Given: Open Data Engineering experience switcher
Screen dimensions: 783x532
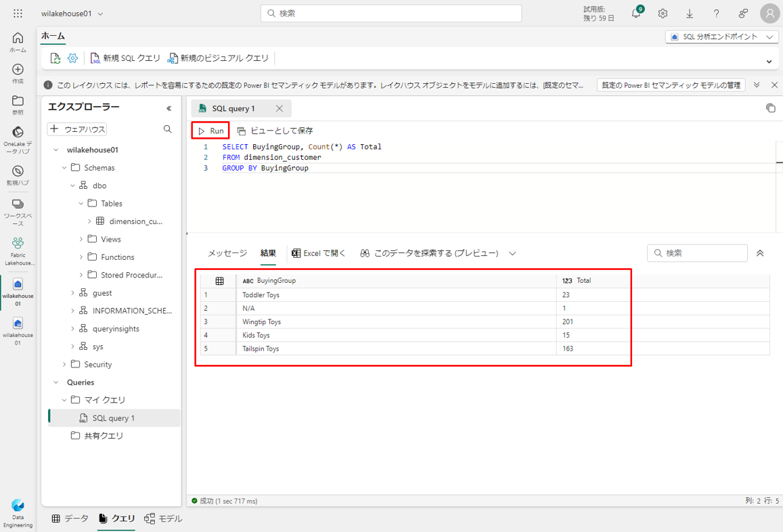Looking at the screenshot, I should 18,513.
